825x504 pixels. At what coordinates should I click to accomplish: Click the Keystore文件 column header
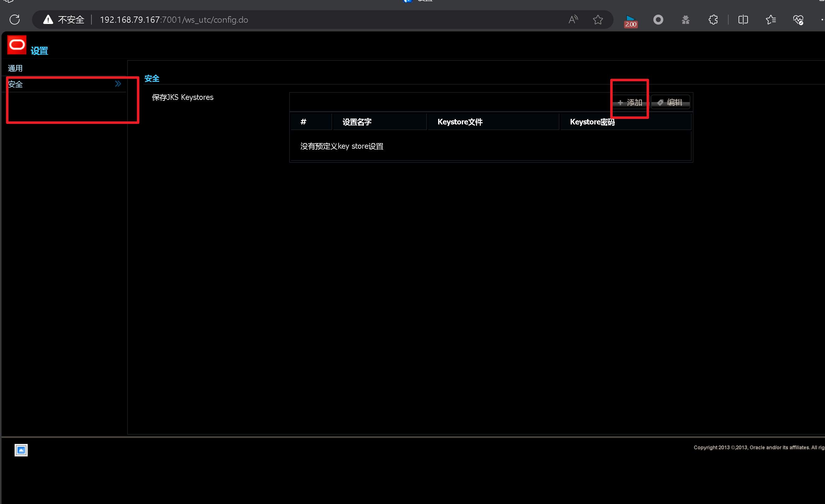pos(460,122)
